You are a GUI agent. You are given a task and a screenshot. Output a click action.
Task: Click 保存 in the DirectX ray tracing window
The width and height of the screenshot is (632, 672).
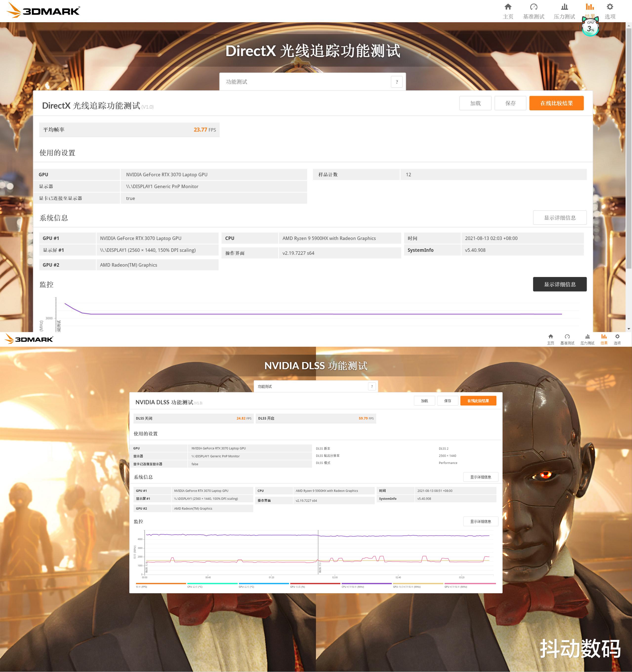click(x=510, y=103)
